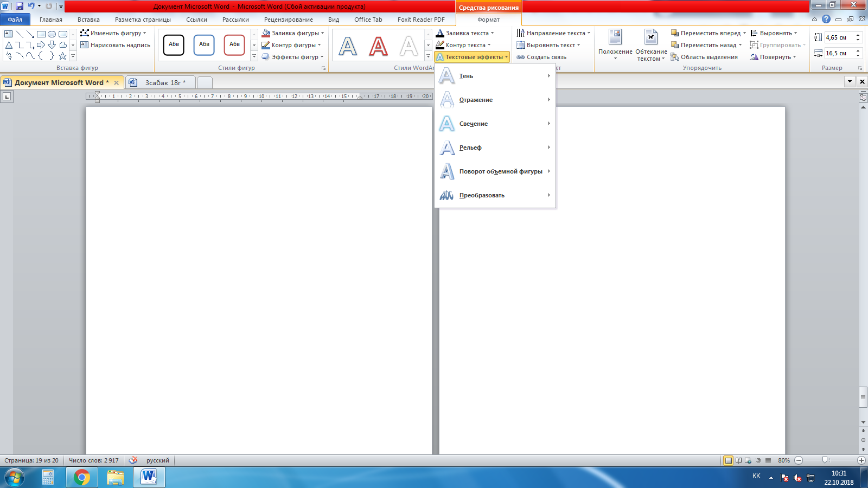
Task: Open the Тень shadow submenu
Action: point(495,76)
